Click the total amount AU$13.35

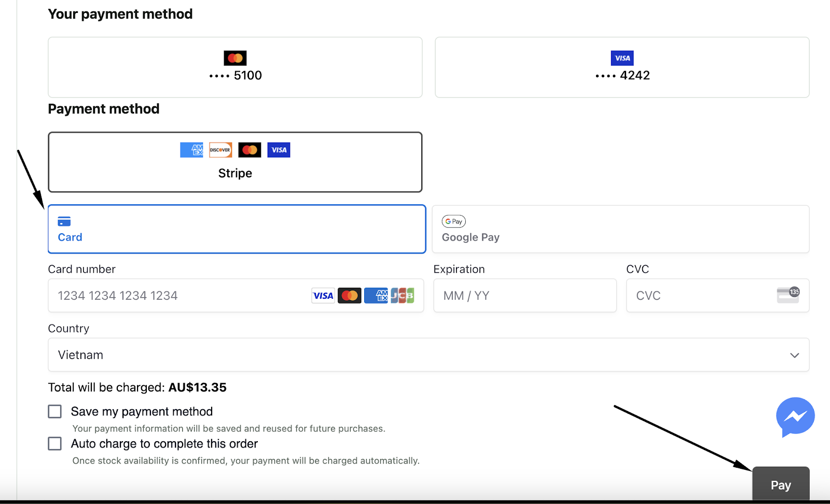[x=197, y=387]
